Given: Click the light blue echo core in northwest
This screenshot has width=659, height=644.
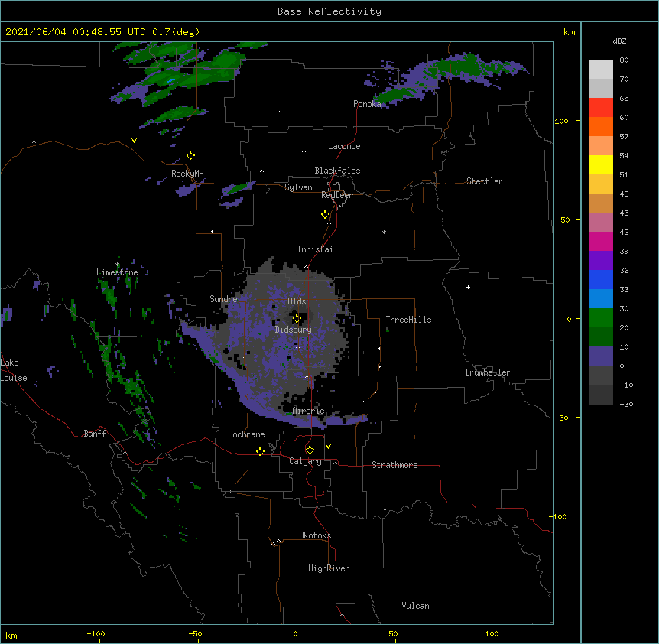Looking at the screenshot, I should point(170,81).
